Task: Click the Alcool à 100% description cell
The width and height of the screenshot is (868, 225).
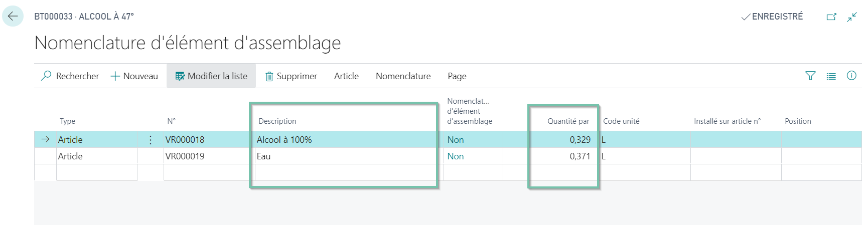Action: tap(349, 140)
